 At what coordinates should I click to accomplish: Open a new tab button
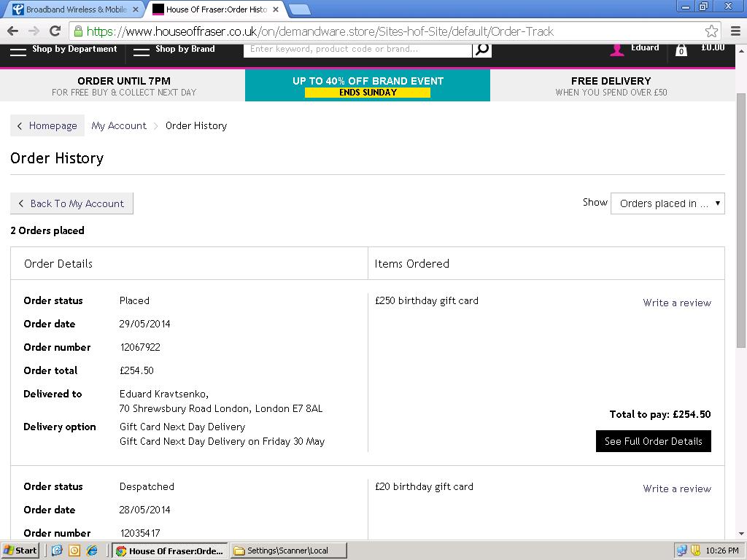300,9
